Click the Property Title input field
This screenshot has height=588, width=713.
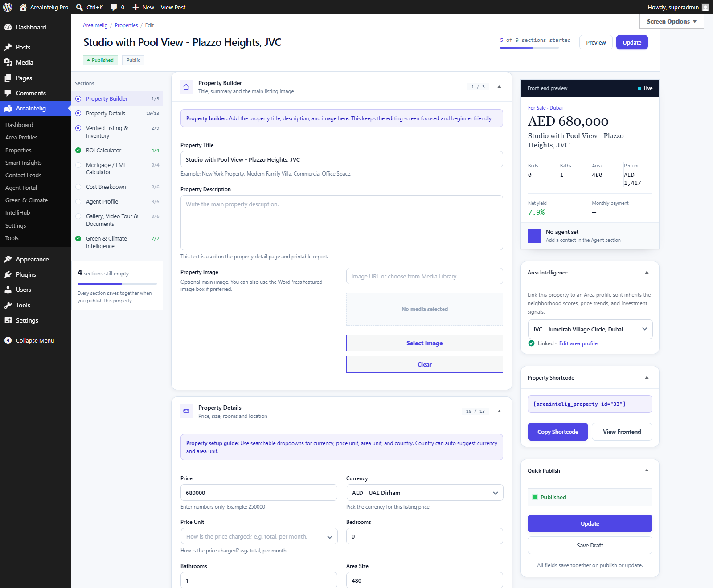point(342,159)
